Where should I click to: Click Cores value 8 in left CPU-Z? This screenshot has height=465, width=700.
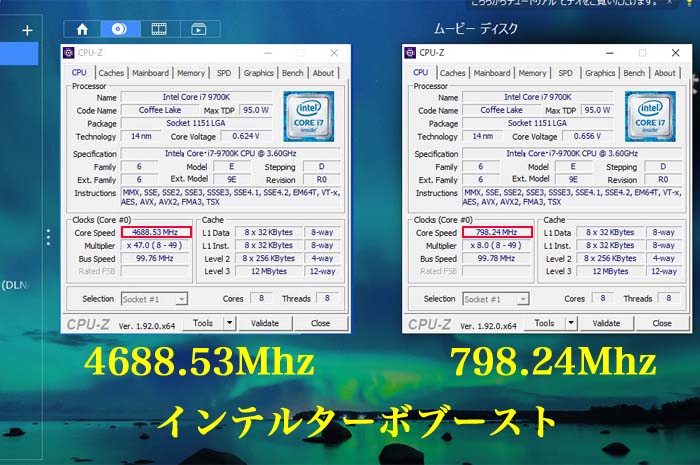coord(261,299)
